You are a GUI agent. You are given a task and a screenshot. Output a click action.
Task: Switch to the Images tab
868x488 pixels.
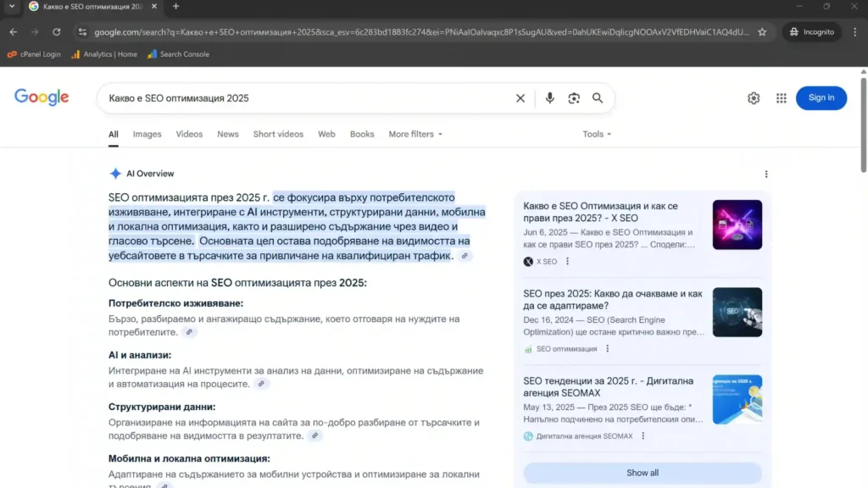point(147,134)
